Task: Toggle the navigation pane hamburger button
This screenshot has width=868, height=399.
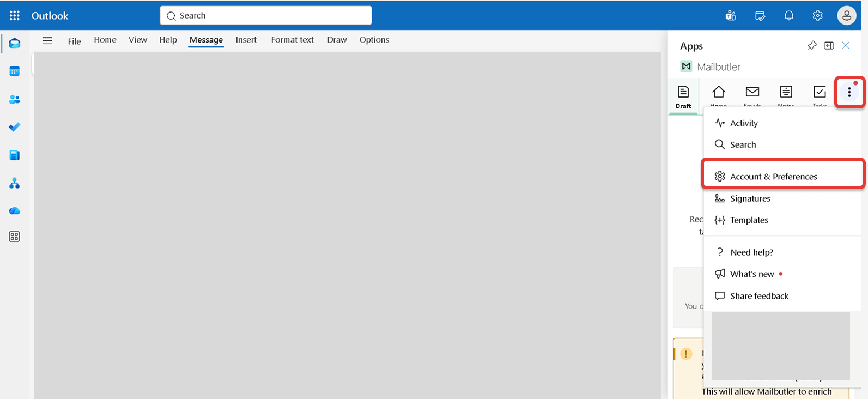Action: coord(47,40)
